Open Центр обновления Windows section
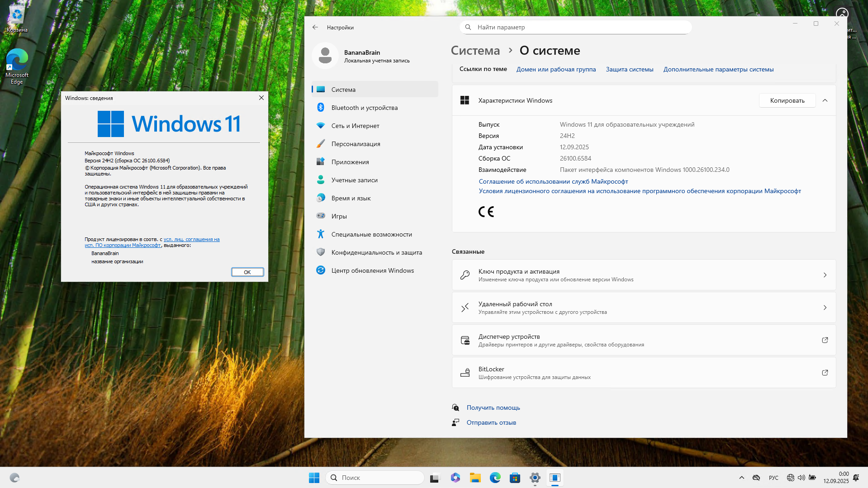Viewport: 868px width, 488px height. point(375,270)
